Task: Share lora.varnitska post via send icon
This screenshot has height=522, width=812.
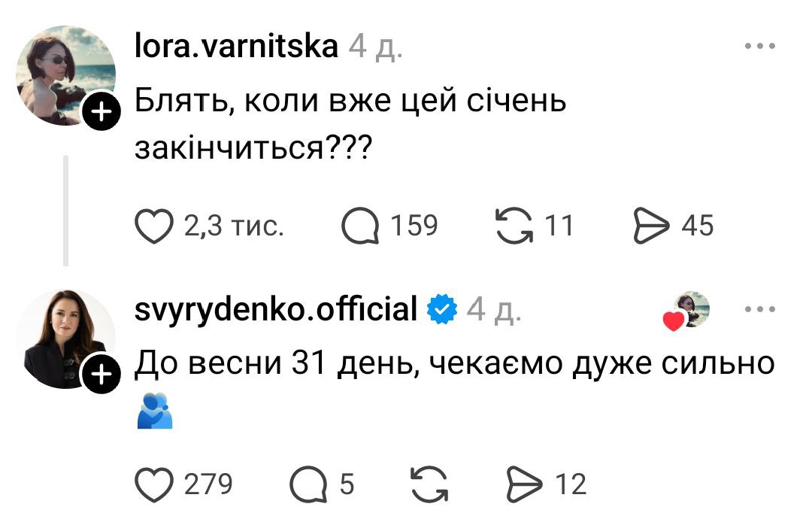Action: pos(652,226)
